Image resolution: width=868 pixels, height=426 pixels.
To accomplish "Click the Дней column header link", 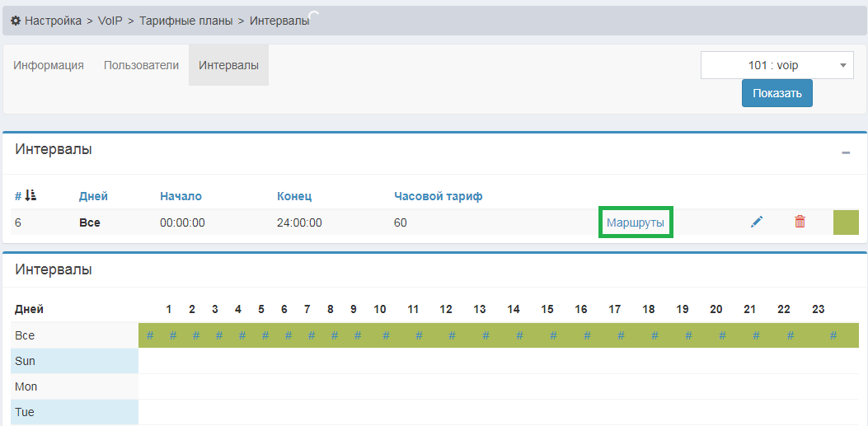I will tap(93, 196).
